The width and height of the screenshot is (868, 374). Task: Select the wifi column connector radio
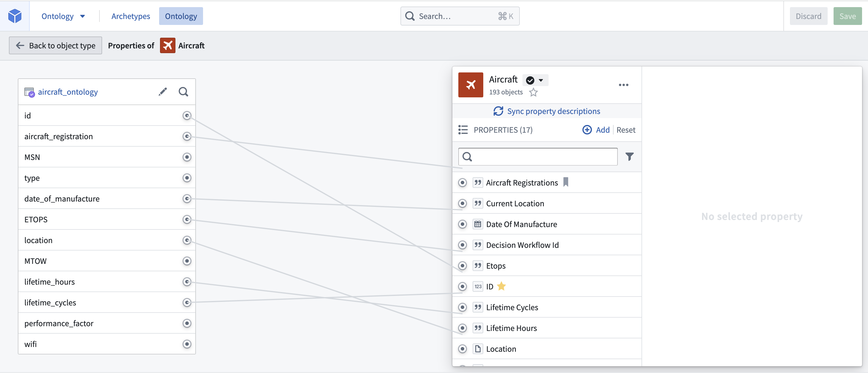pos(187,344)
